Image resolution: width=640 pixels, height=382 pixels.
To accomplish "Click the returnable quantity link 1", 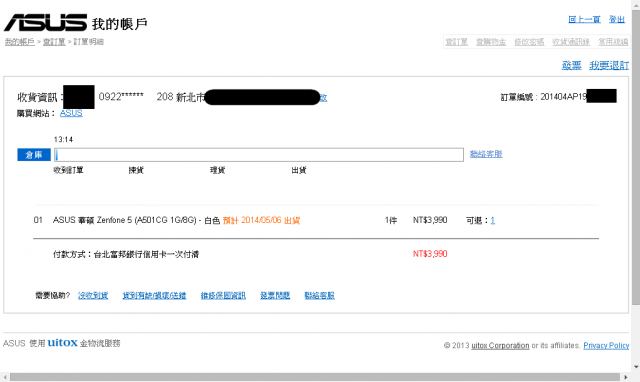I will 493,220.
